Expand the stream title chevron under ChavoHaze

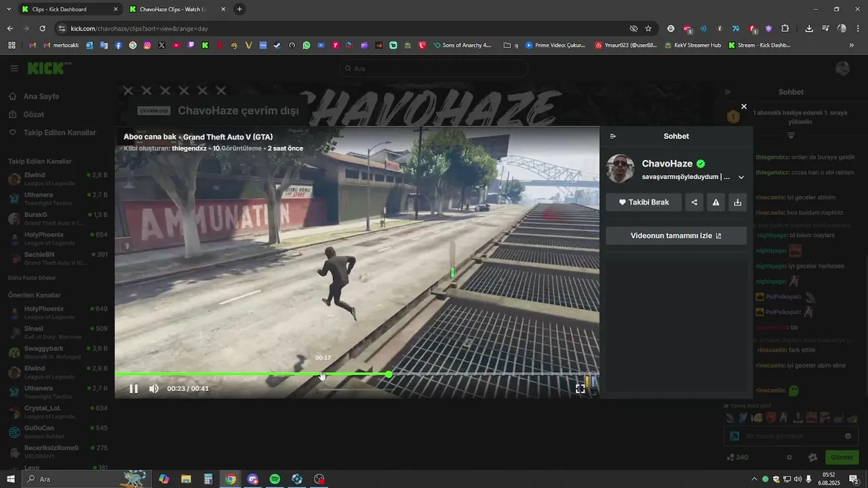pos(741,177)
